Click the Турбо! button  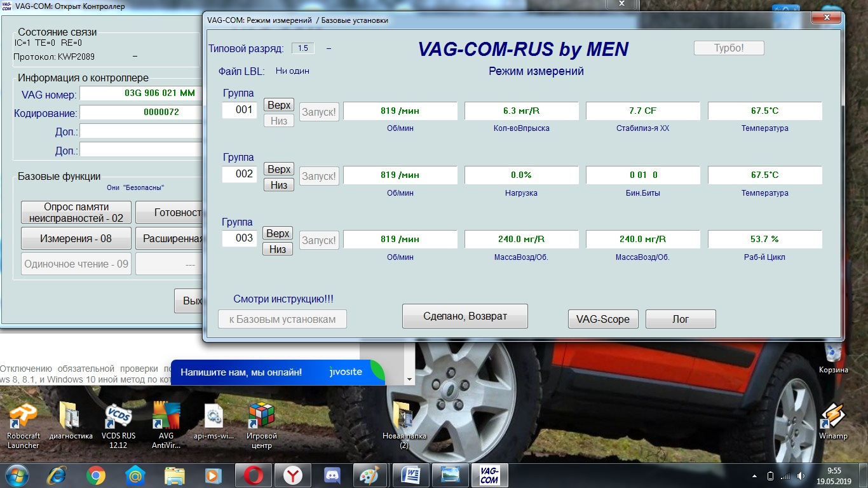(729, 48)
